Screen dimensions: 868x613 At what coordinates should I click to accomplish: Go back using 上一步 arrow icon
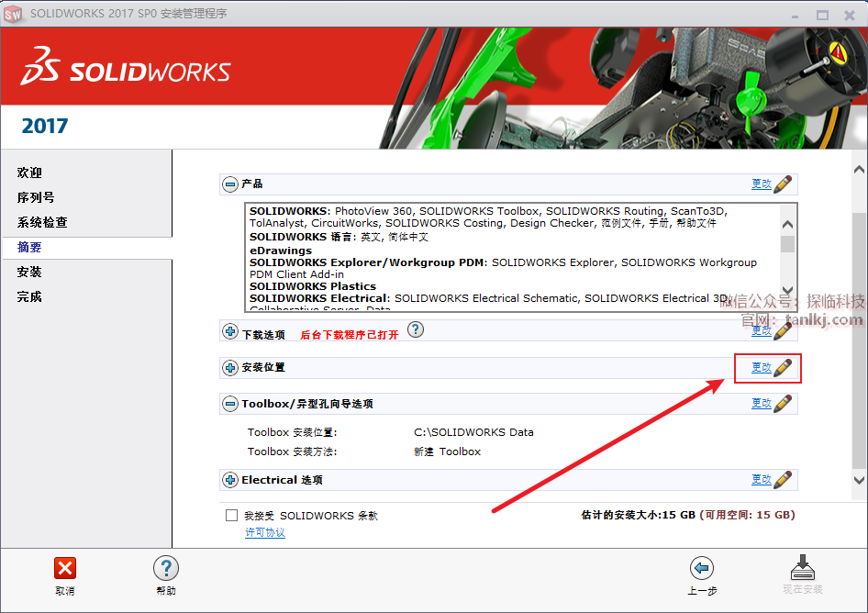(x=701, y=568)
